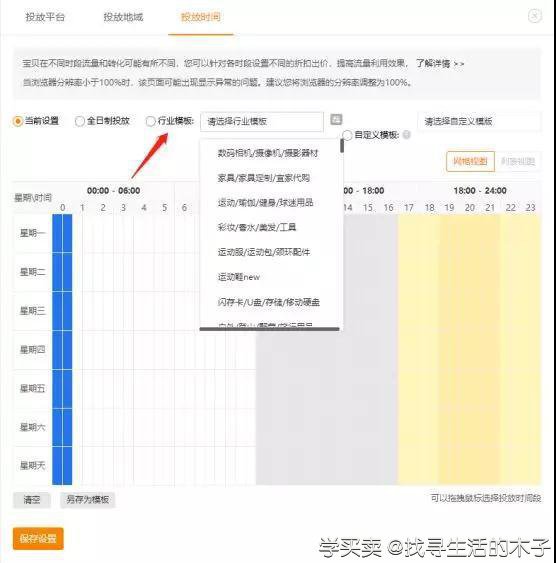
Task: Click the icon beside the industry template dropdown
Action: (x=336, y=120)
